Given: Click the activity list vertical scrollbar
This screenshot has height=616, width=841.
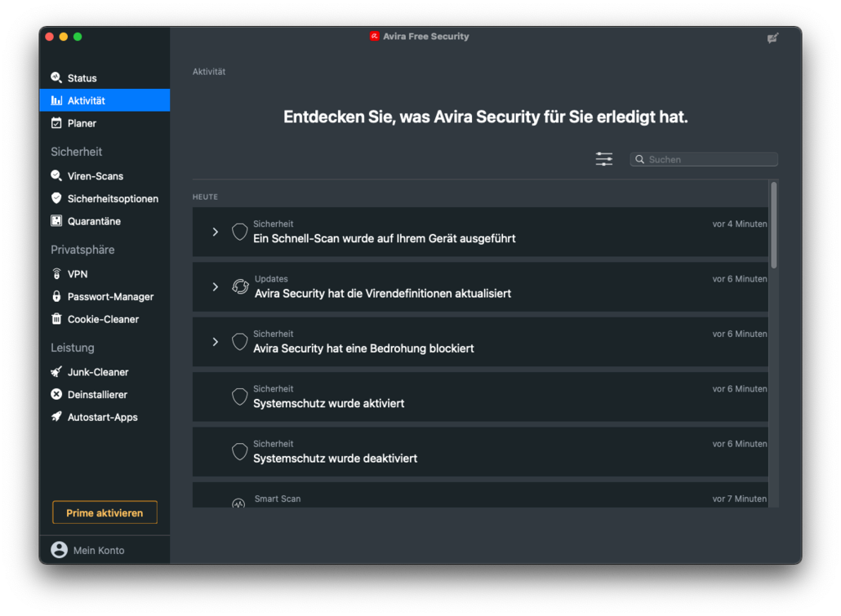Looking at the screenshot, I should pos(773,225).
